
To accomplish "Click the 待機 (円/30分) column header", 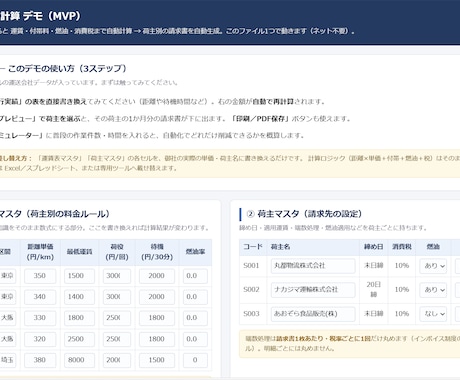I will point(157,252).
